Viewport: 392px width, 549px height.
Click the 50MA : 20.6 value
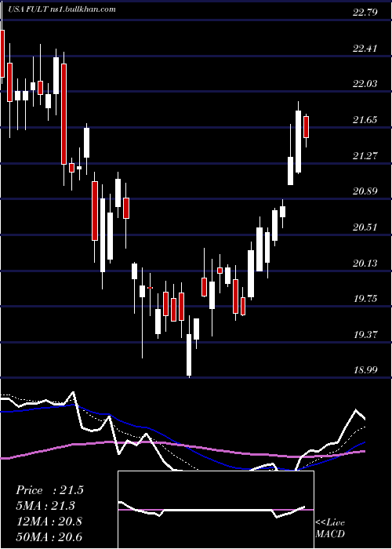49,536
